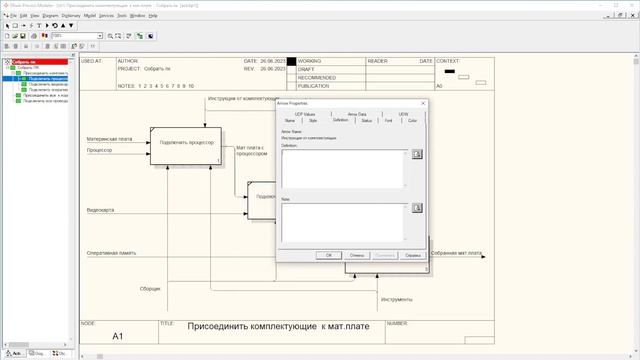
Task: Toggle the Model Explorer tree icon
Action: point(140,36)
